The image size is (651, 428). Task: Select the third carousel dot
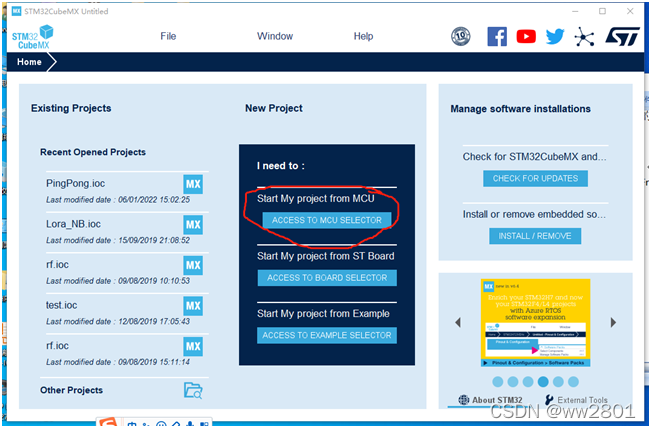[528, 382]
